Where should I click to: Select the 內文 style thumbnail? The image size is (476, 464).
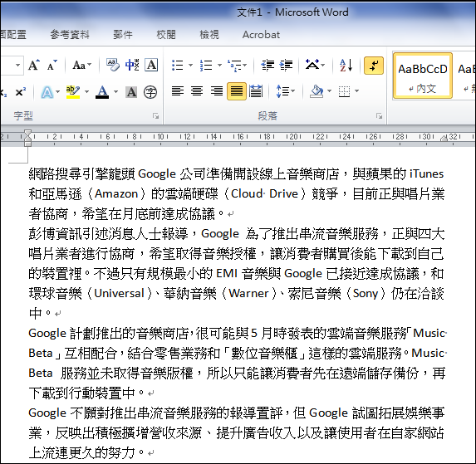pos(423,76)
